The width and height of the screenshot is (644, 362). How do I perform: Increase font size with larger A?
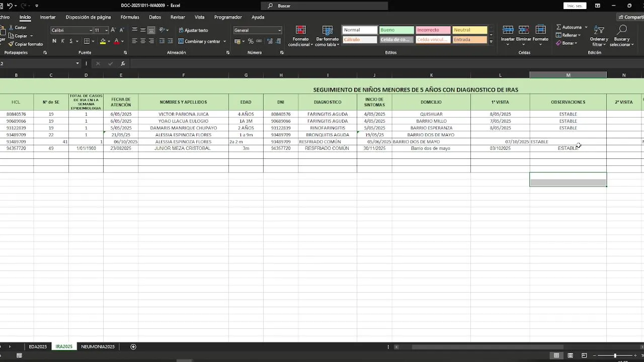pyautogui.click(x=113, y=30)
